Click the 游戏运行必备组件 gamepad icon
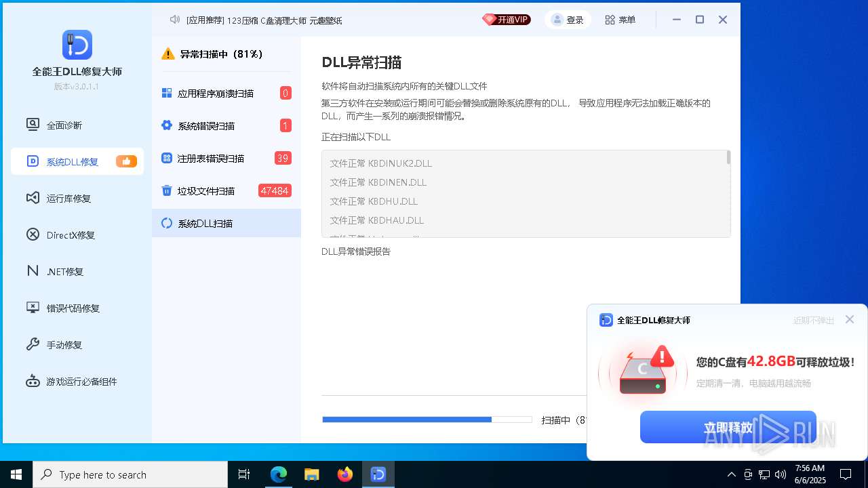The image size is (868, 488). [33, 381]
